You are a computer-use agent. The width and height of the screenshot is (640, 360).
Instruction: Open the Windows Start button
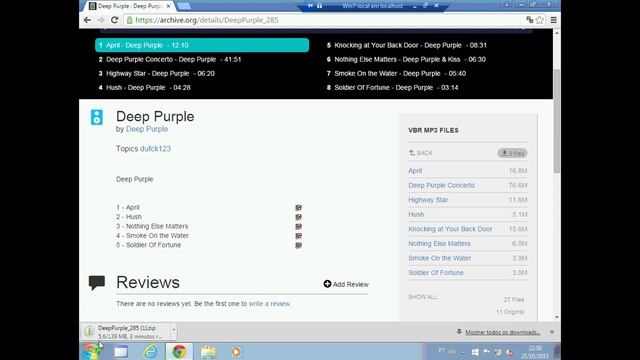(92, 351)
